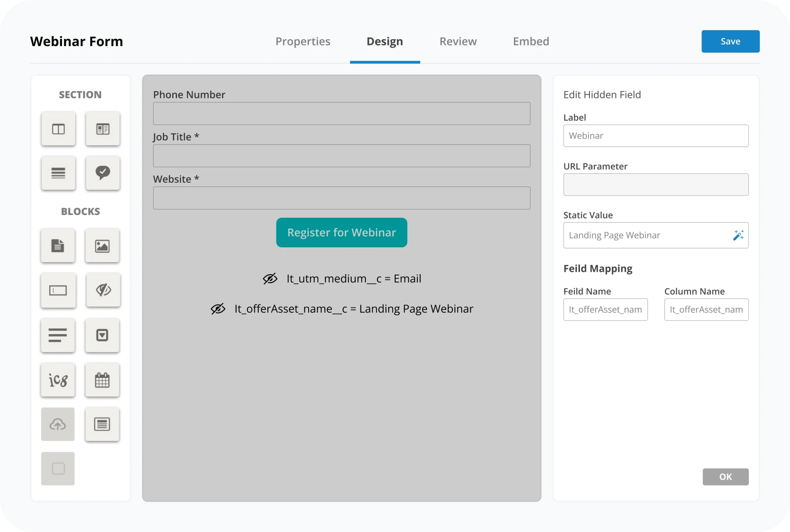Click the blue Save button
790x532 pixels.
click(x=730, y=41)
